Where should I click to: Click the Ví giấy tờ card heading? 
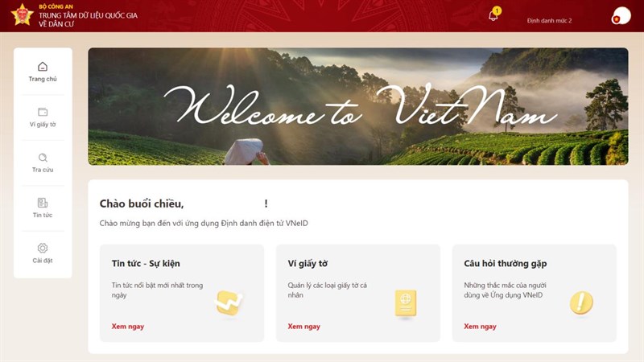308,264
